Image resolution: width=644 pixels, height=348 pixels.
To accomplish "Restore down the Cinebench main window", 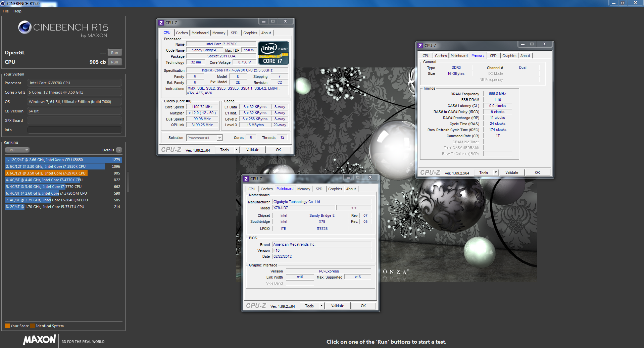I will click(x=622, y=3).
